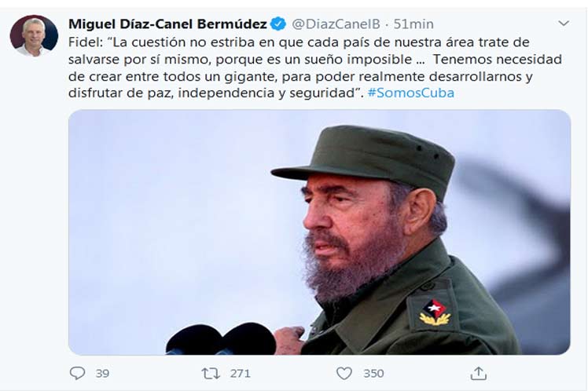Follow the #SomosCuba hashtag
Viewport: 588px width, 391px height.
(x=411, y=93)
